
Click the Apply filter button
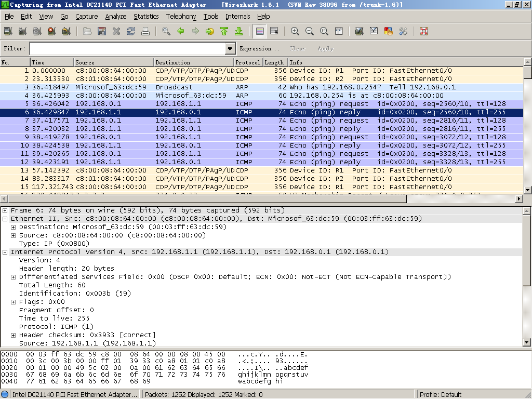point(326,48)
